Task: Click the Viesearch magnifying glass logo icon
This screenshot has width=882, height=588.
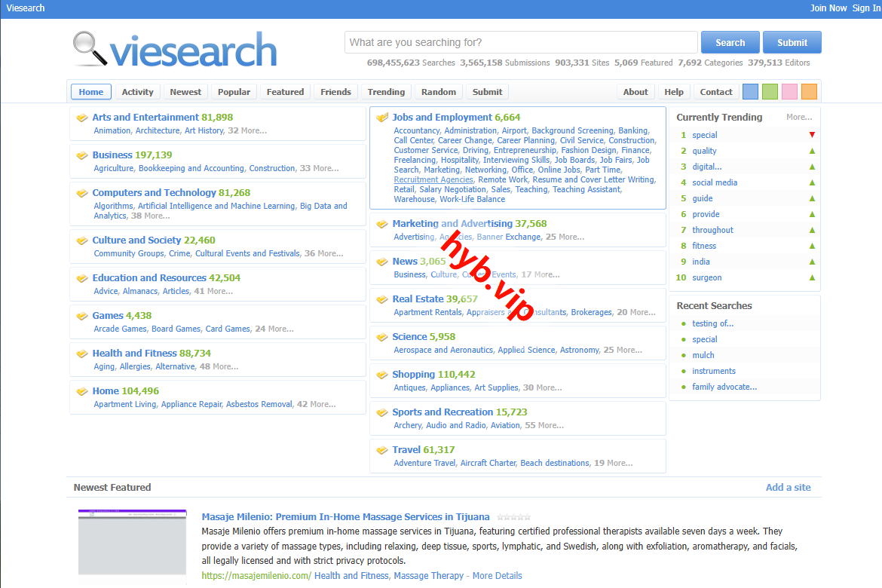Action: 85,47
